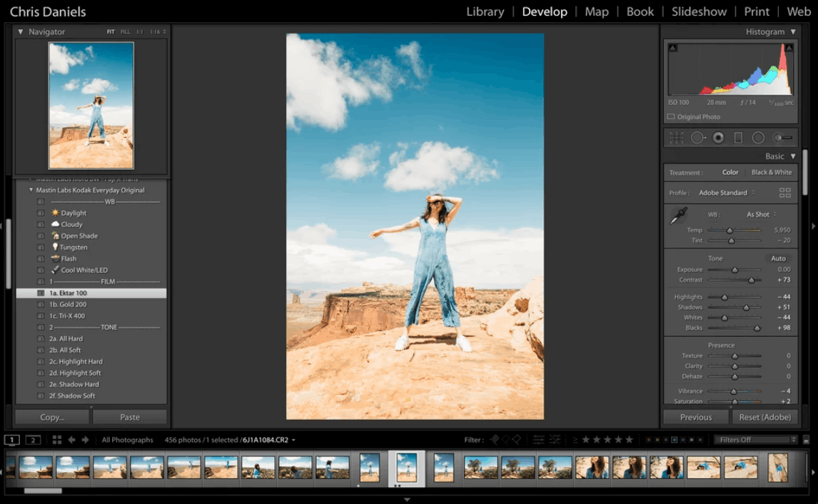The image size is (818, 504).
Task: Toggle the unflagged photos filter
Action: tap(505, 440)
